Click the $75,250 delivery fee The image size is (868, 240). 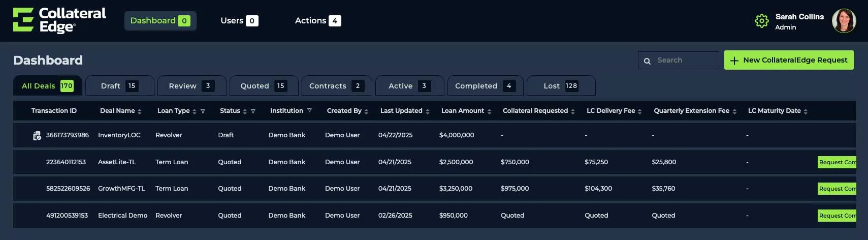click(596, 162)
